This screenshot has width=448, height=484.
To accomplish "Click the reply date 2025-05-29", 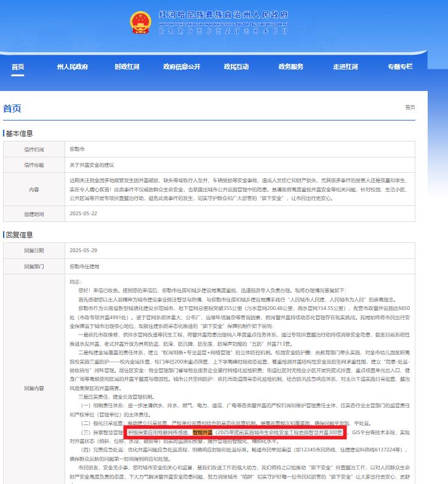I will coord(83,250).
